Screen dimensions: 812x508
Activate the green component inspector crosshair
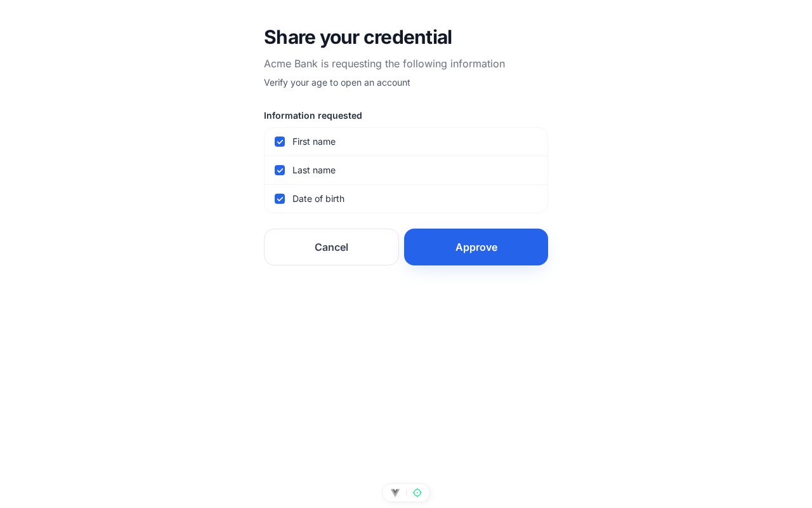417,493
